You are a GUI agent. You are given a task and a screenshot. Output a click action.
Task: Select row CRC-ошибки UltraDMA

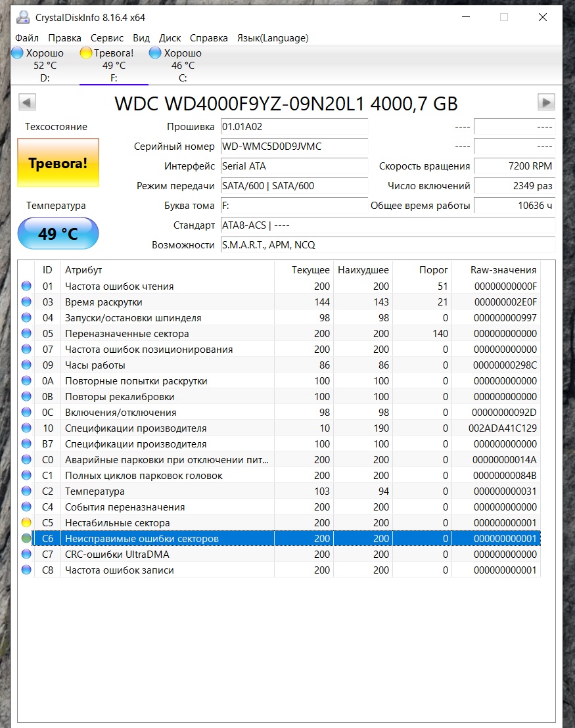click(280, 555)
